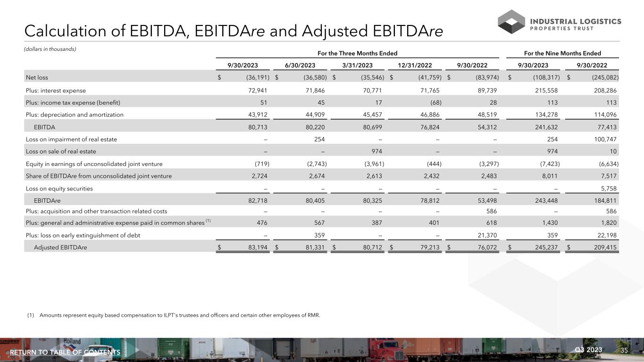644x362 pixels.
Task: Select 'Plus: income tax expense (benefit)' label
Action: [73, 102]
